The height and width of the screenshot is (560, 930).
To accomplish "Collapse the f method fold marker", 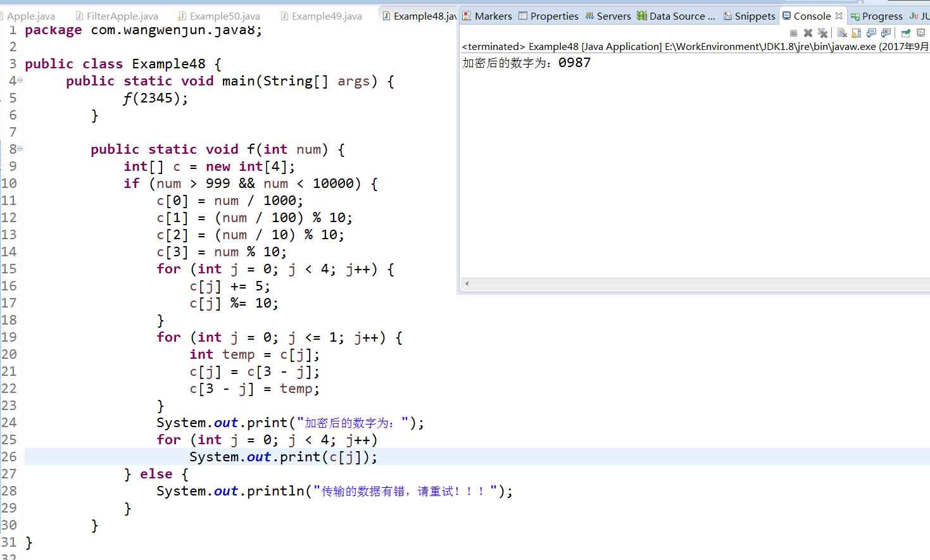I will pos(20,149).
